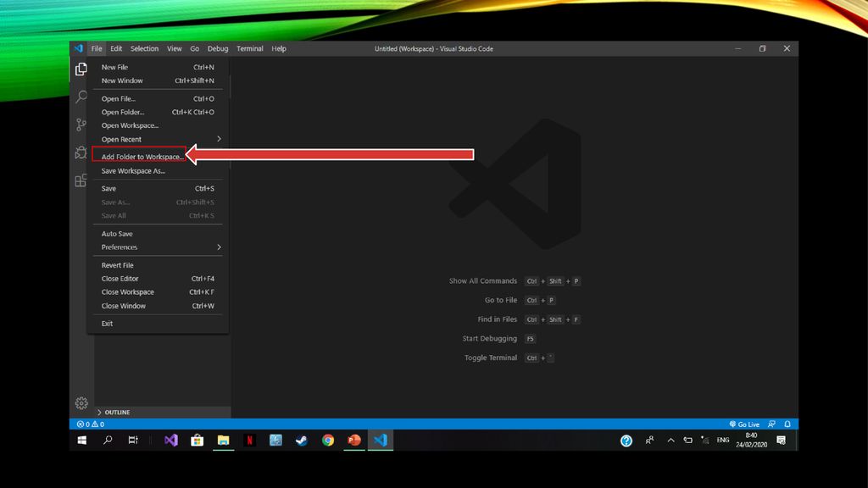Open the Terminal menu
868x488 pixels.
250,48
